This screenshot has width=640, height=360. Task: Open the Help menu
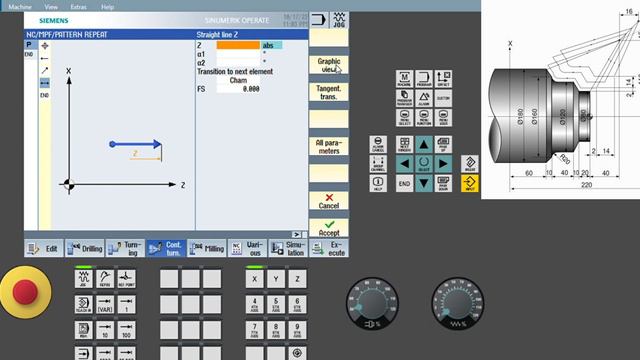(107, 7)
